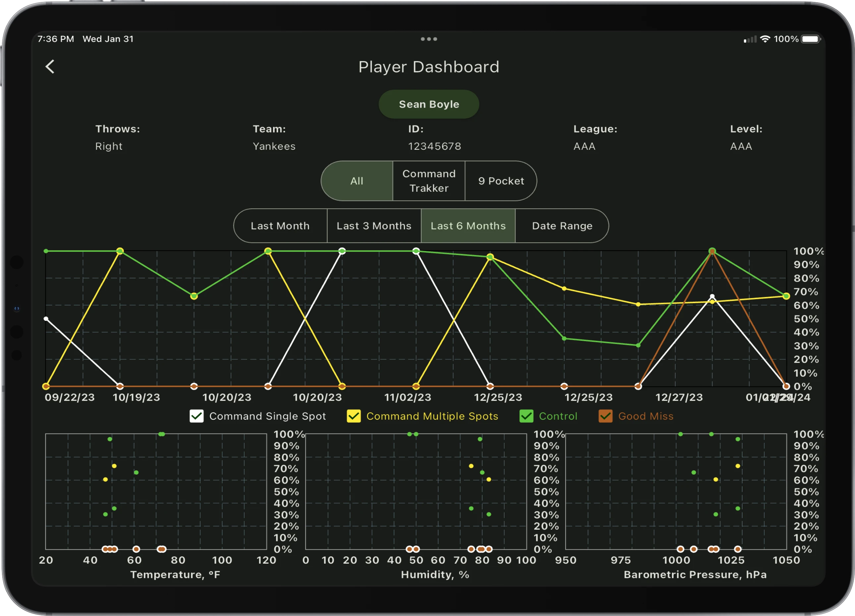Tap the Wi-Fi status icon
Viewport: 855px width, 616px height.
765,39
